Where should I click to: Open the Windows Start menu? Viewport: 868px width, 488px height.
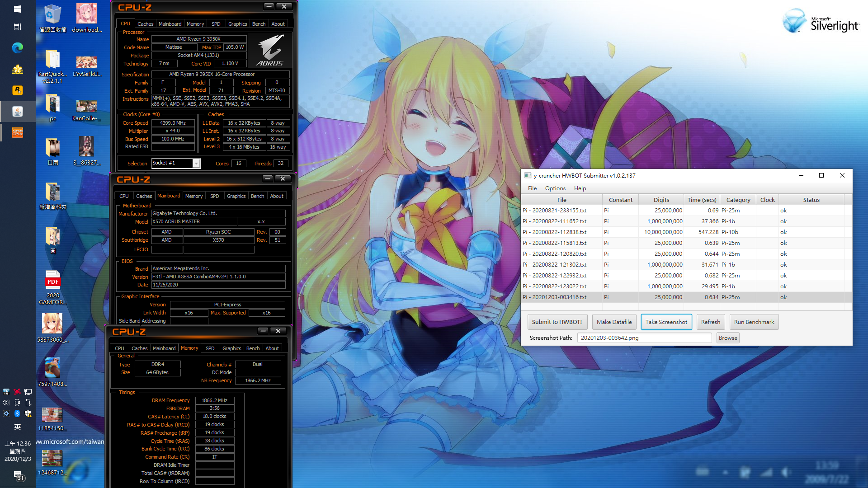(18, 9)
